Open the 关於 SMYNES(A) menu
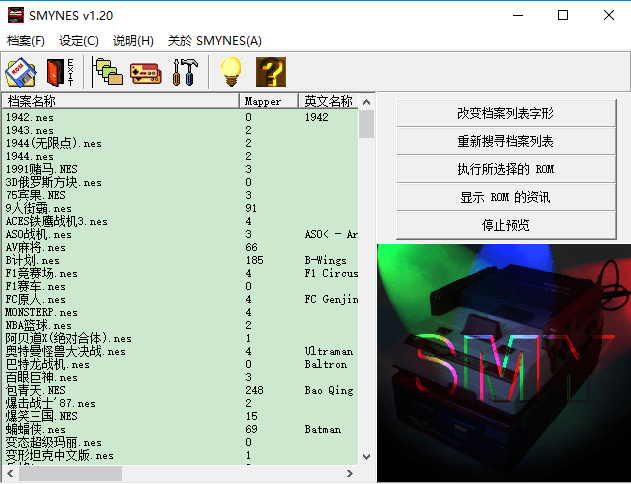This screenshot has height=484, width=631. coord(214,41)
